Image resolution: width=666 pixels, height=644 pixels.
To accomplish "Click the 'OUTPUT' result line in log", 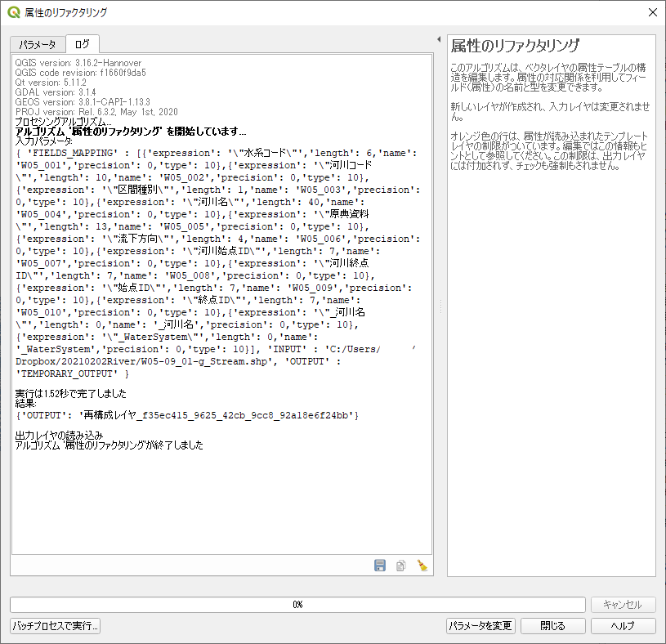I will 187,415.
